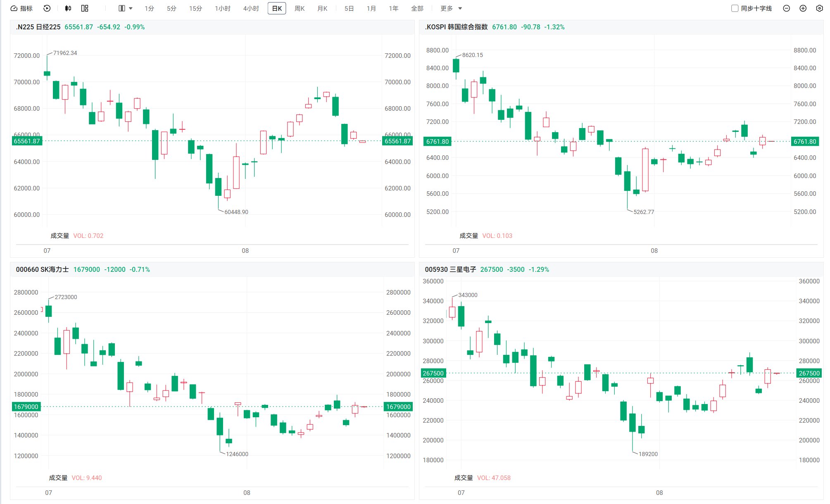Click the replay playback icon
The image size is (830, 504).
[47, 8]
